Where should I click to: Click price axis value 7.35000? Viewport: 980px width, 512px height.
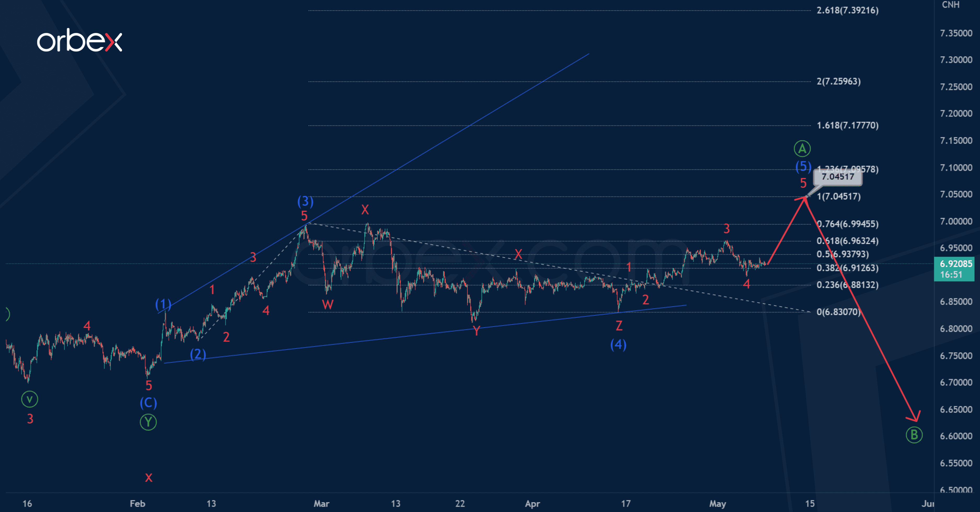click(x=956, y=33)
